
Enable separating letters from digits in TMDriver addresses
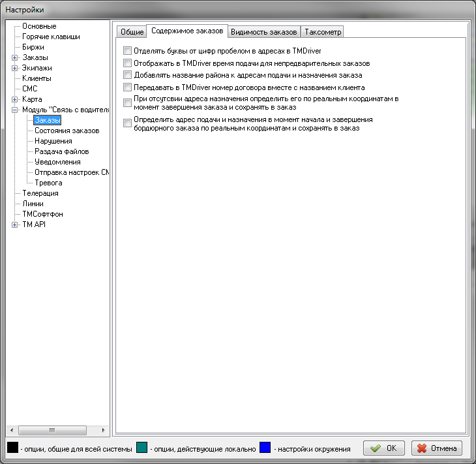(x=127, y=51)
